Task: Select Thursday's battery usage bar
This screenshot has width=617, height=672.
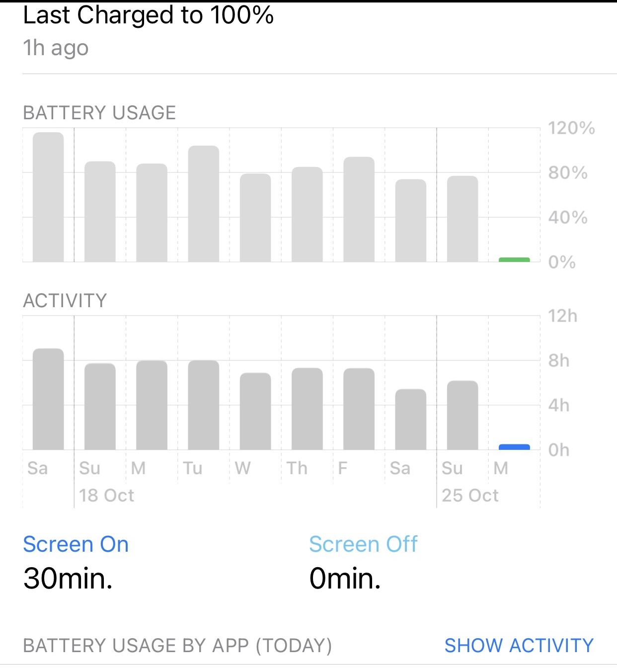Action: click(x=307, y=214)
